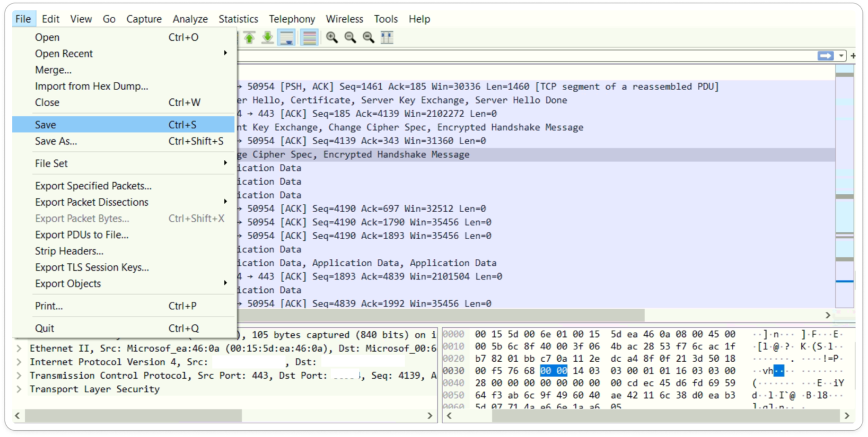Open the display filter dropdown arrow
Viewport: 868px width, 437px height.
[x=841, y=55]
